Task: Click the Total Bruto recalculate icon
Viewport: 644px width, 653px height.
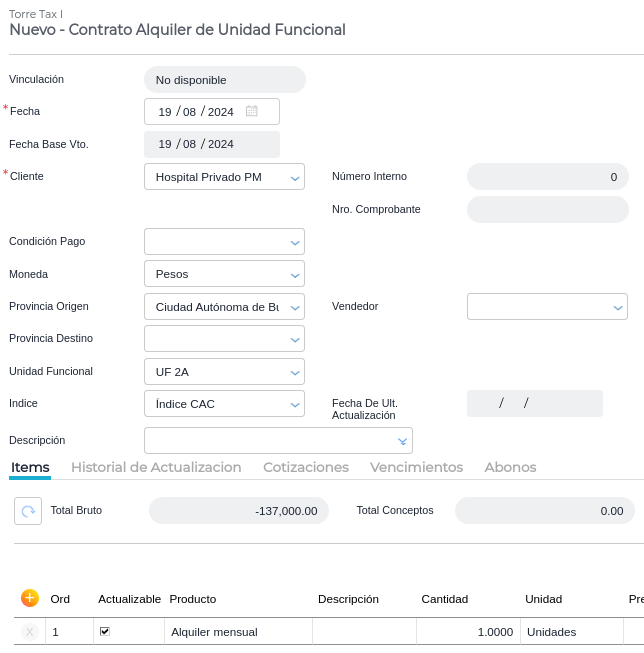Action: 28,510
